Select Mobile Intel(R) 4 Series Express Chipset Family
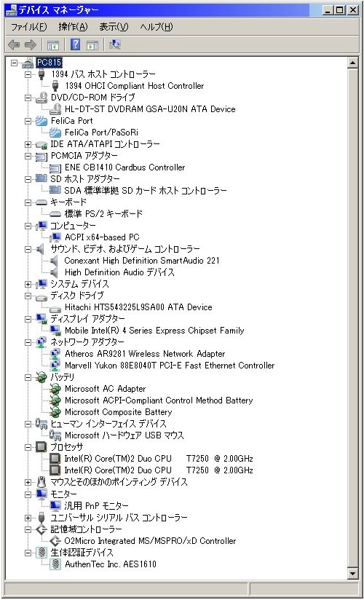This screenshot has width=364, height=600. [154, 331]
